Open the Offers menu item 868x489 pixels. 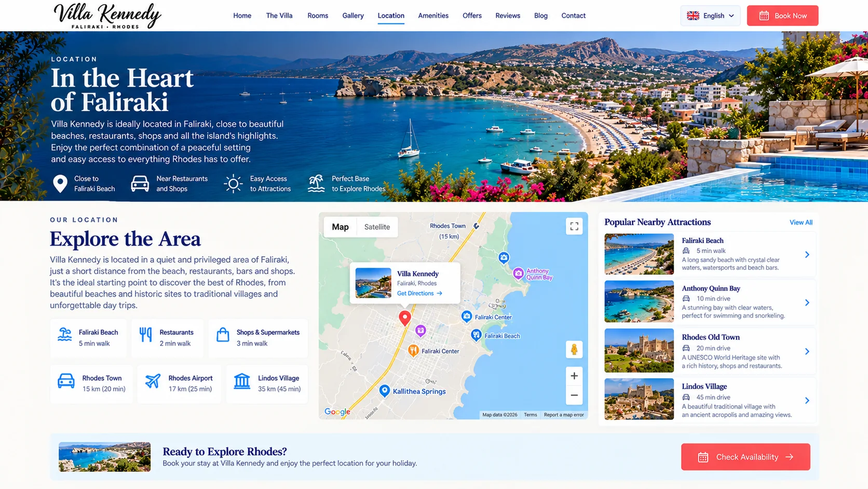[472, 16]
